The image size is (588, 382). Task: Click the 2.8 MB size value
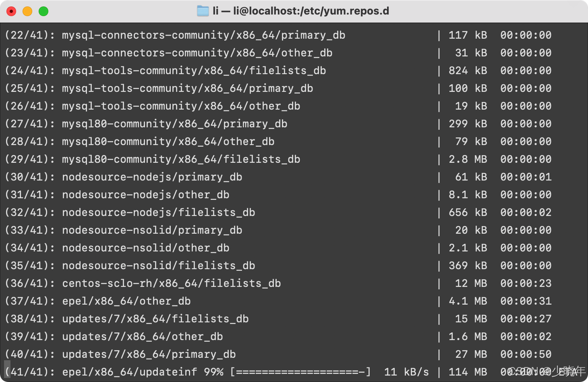pos(468,160)
